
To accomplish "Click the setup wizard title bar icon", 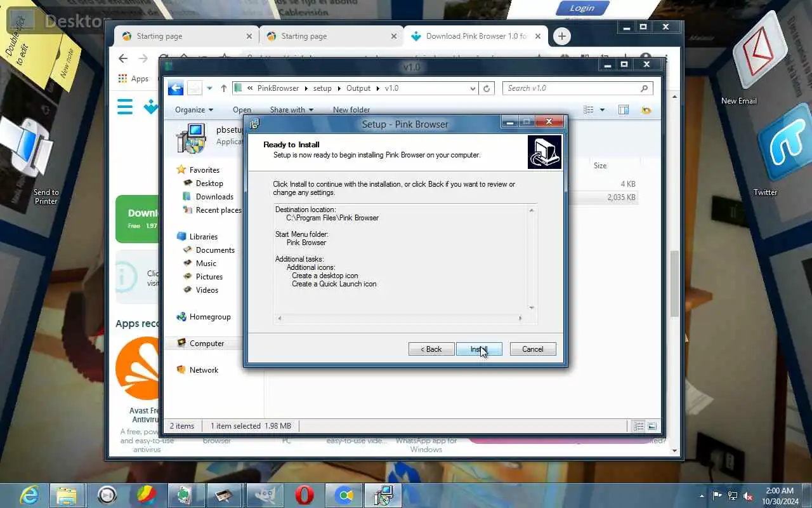I will (x=254, y=124).
